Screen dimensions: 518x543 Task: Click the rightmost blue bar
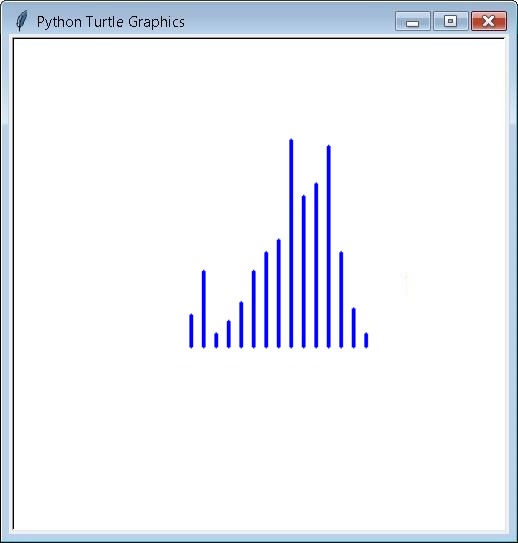coord(366,340)
